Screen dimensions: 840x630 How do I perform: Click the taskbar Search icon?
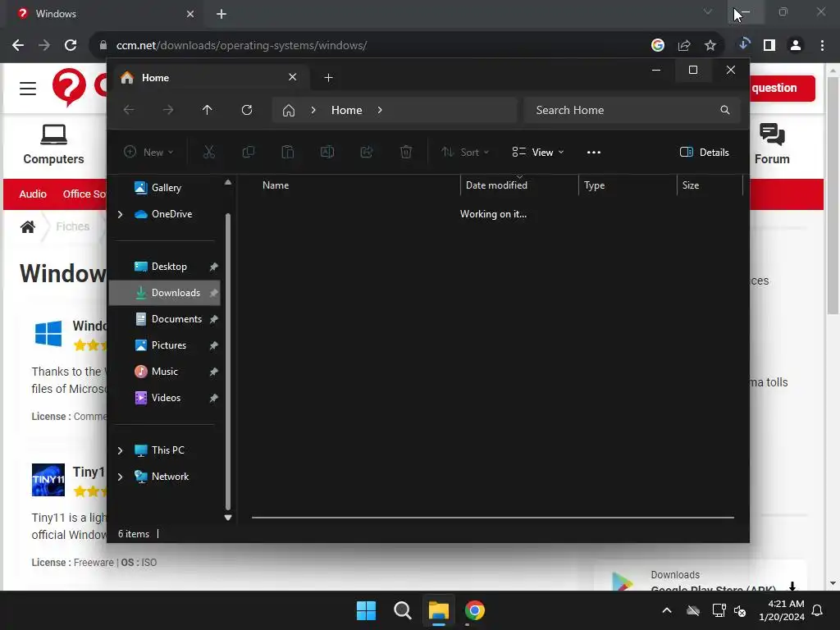[402, 610]
